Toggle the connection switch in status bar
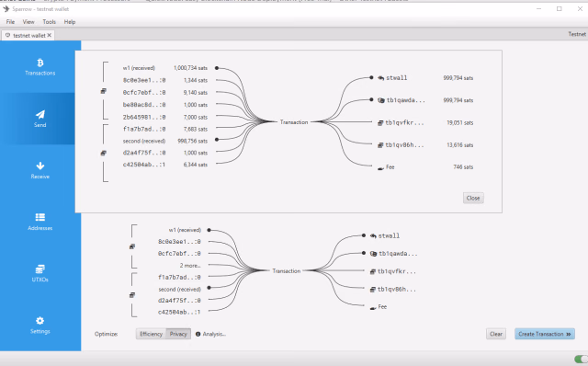Screen dimensions: 588x366 (582, 359)
